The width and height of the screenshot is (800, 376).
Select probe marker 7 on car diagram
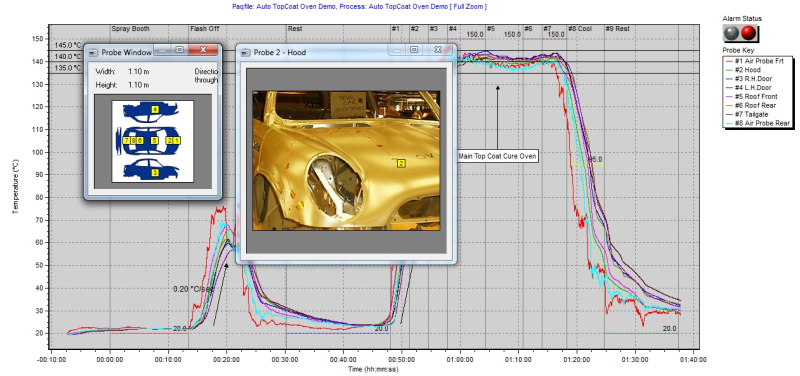click(126, 140)
